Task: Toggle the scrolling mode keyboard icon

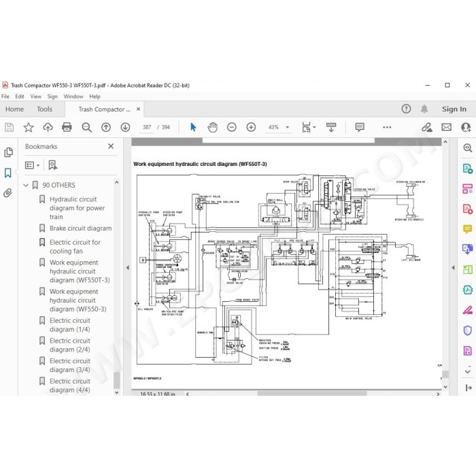Action: (x=331, y=127)
